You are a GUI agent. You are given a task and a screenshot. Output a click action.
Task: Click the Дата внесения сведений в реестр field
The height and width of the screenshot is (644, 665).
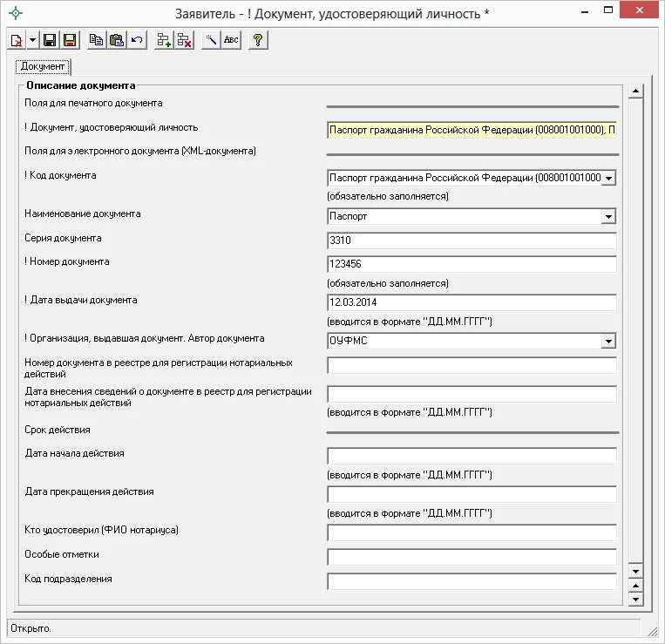[x=472, y=394]
